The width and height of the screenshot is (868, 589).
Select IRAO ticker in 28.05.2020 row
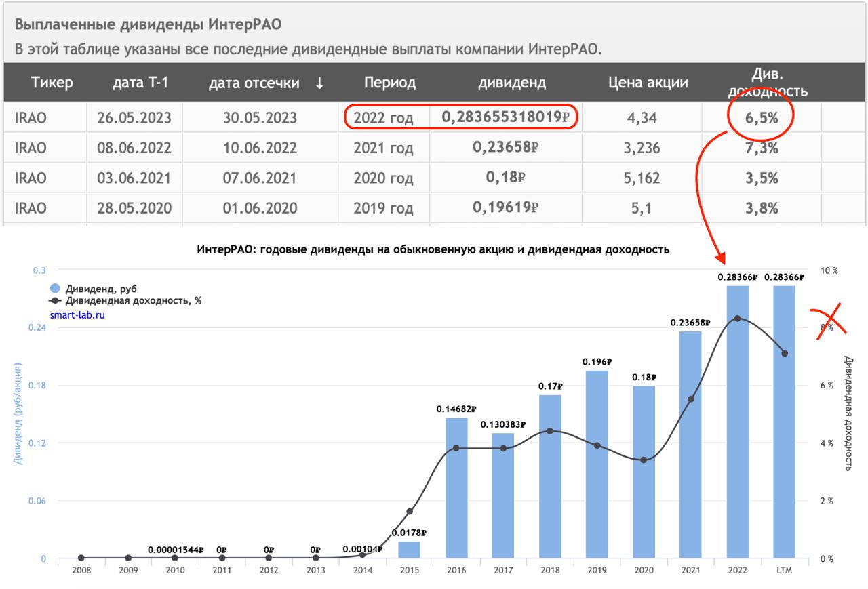31,208
